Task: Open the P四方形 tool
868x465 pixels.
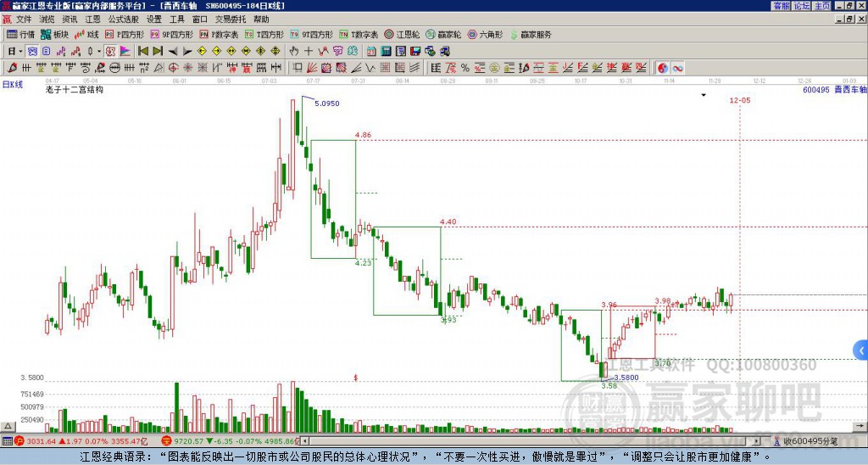Action: point(125,34)
